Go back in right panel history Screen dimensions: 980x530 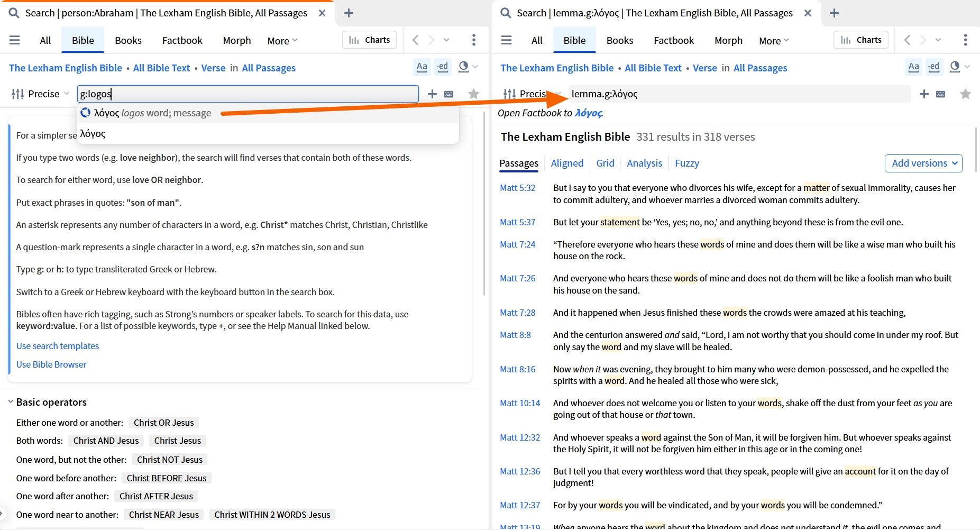(x=908, y=40)
